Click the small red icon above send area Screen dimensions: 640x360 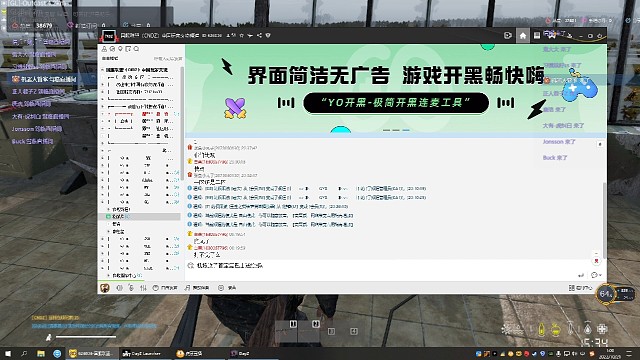click(x=596, y=261)
